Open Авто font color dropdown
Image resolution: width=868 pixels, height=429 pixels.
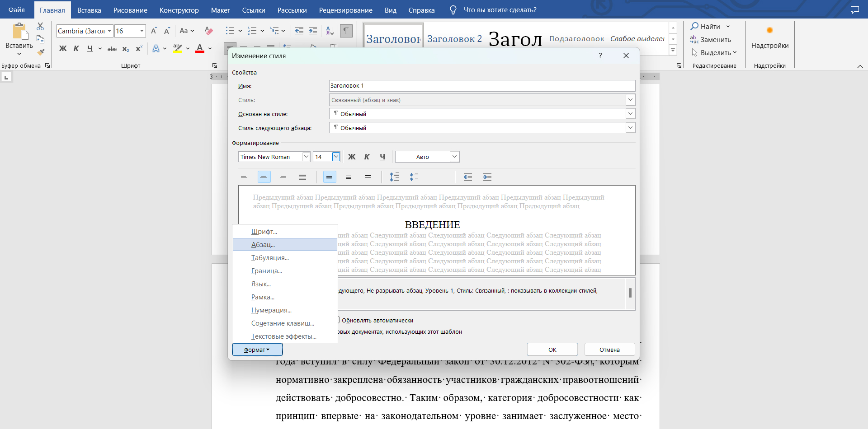(x=455, y=157)
